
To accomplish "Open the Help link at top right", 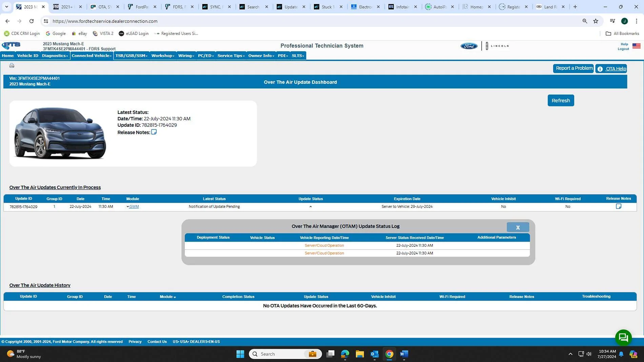I will coord(624,44).
